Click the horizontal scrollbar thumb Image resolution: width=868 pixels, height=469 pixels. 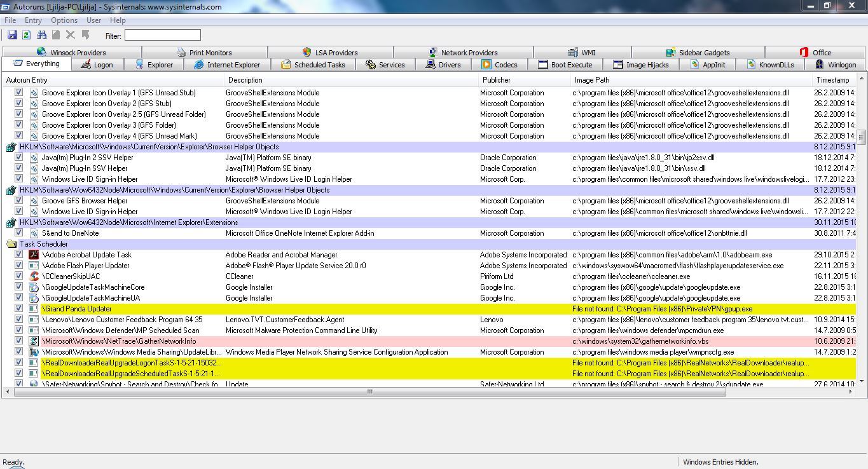[369, 392]
